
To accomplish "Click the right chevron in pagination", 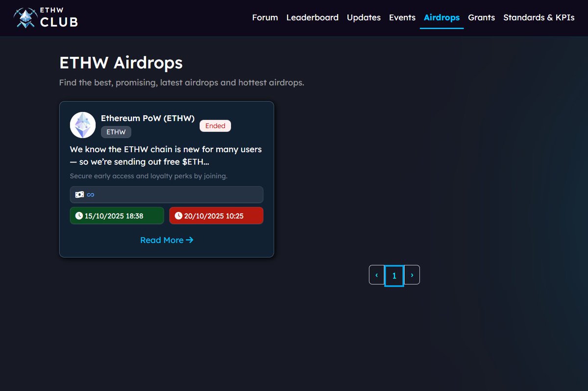I will pos(412,275).
